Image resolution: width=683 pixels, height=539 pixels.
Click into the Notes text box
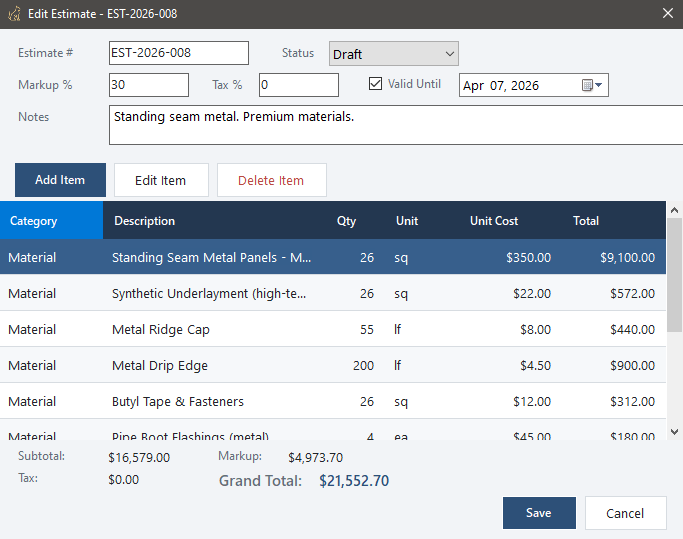(394, 126)
